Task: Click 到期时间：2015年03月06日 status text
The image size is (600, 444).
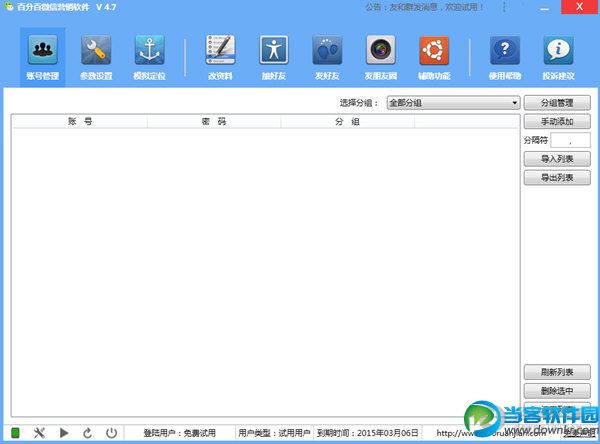Action: pos(368,433)
